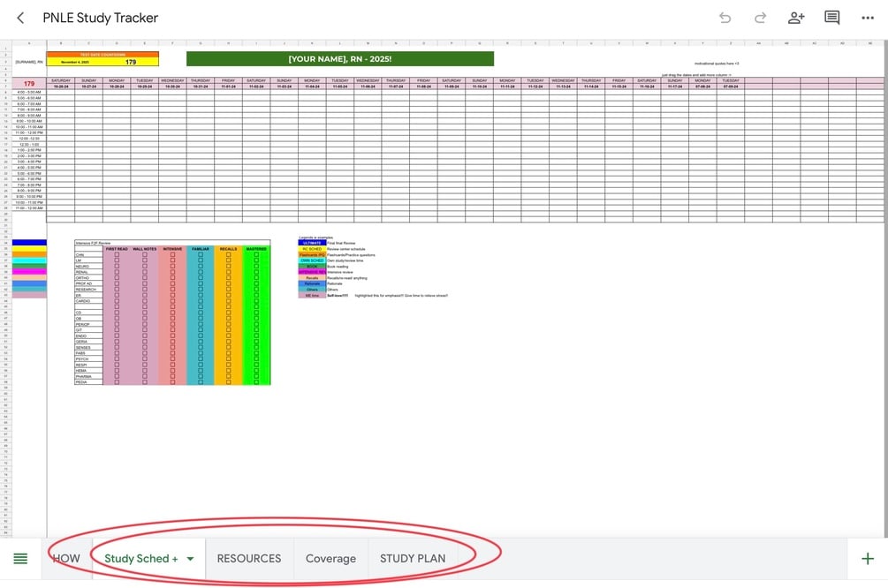Select the 'just drag the dates' note
Viewport: 888px width, 588px height.
(696, 75)
